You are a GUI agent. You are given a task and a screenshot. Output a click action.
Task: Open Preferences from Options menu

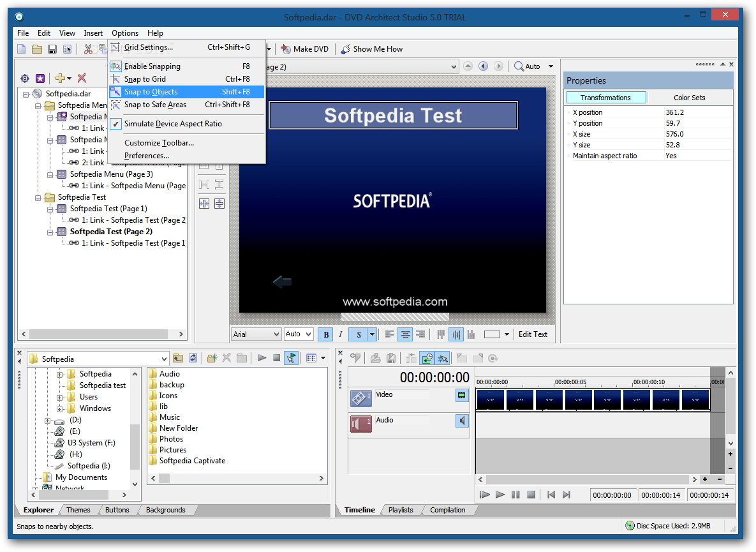tap(186, 156)
